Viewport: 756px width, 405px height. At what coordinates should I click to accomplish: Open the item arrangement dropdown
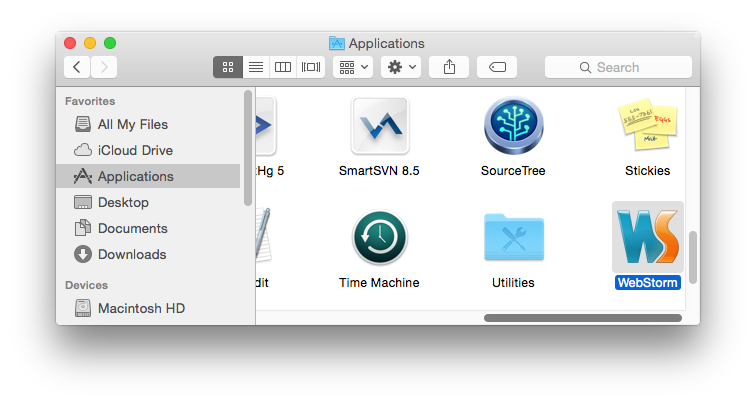(353, 67)
